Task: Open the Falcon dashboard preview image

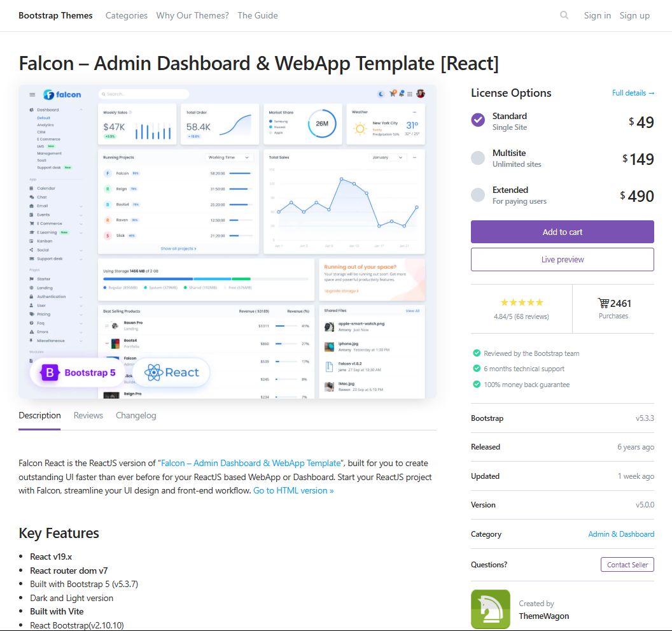Action: [228, 241]
